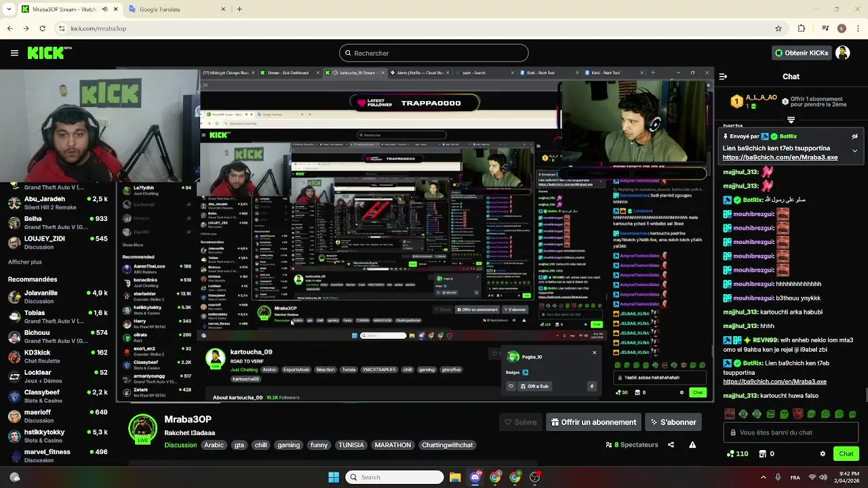
Task: Open the Discussion category link
Action: click(180, 445)
